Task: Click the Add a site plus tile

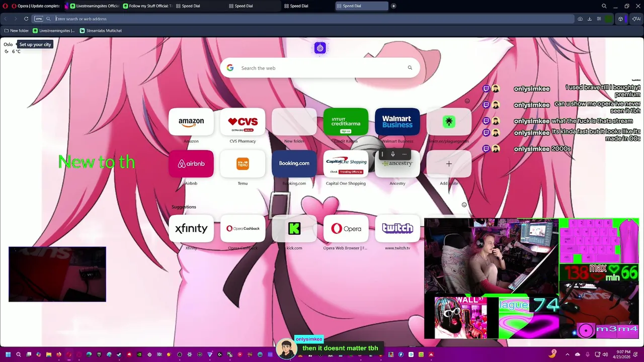Action: [x=449, y=163]
